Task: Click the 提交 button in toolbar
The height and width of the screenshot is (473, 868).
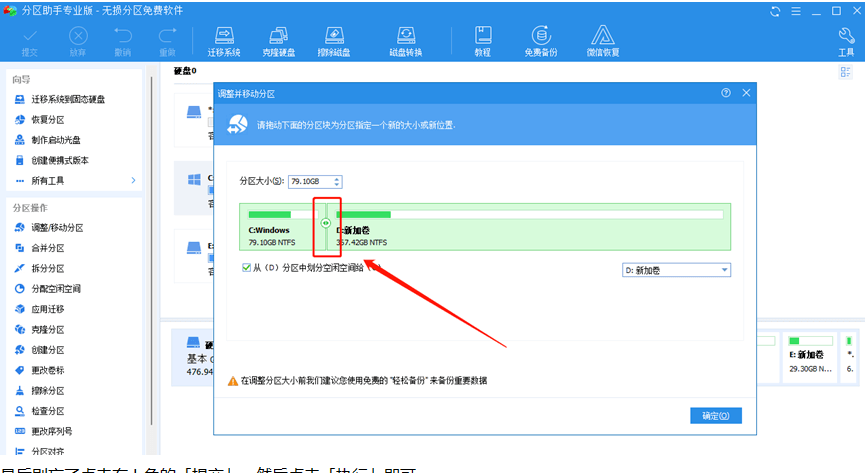Action: pos(29,40)
